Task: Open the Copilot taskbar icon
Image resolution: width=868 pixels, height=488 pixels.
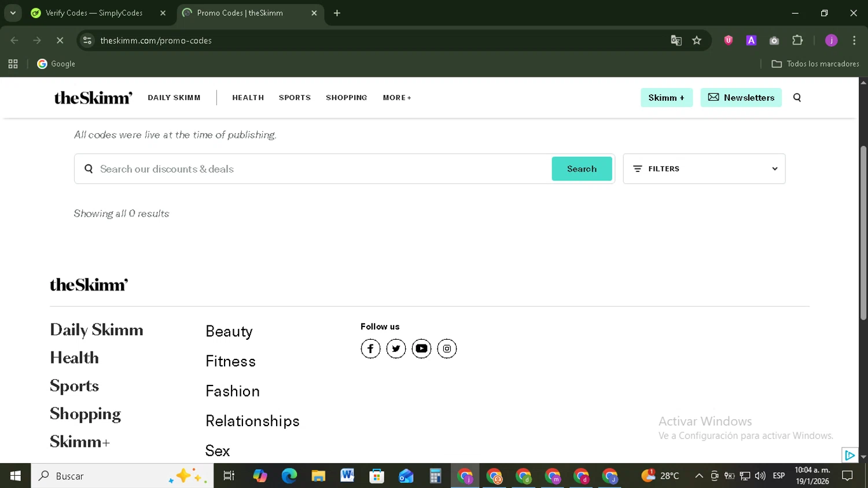Action: [260, 476]
